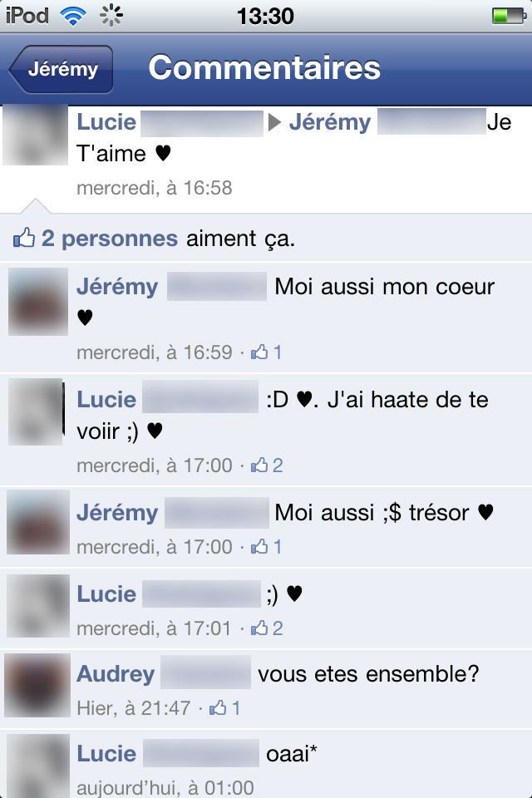The image size is (532, 798).
Task: Tap Jérémy's avatar next to 'Moi aussi mon coeur'
Action: (38, 301)
